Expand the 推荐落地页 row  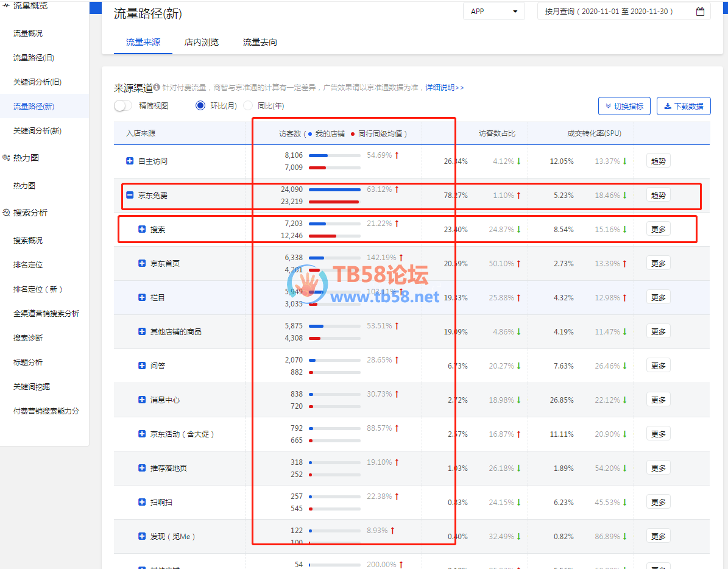pos(142,468)
